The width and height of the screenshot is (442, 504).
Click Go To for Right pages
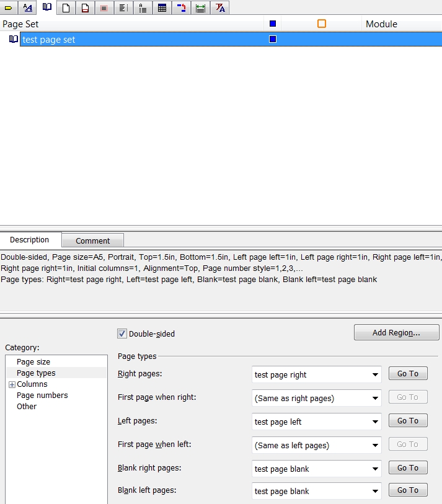click(x=408, y=373)
